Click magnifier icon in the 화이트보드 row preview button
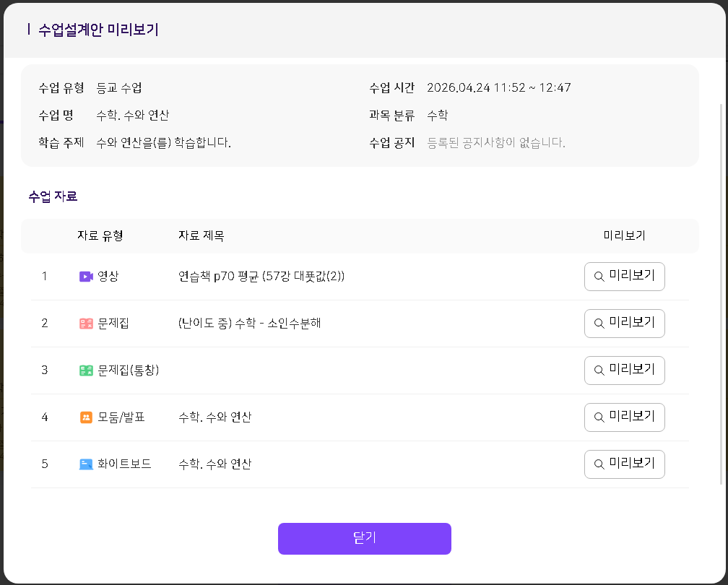The width and height of the screenshot is (728, 585). point(599,464)
